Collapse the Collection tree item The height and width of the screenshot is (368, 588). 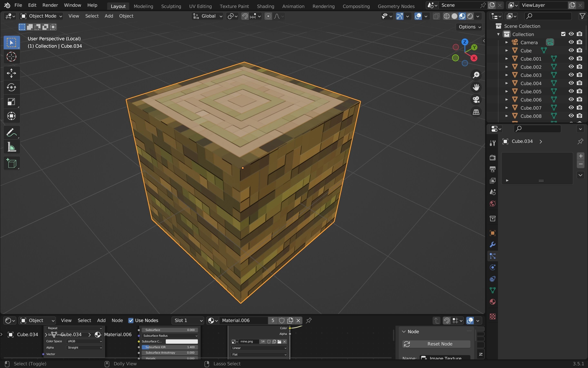(x=498, y=34)
